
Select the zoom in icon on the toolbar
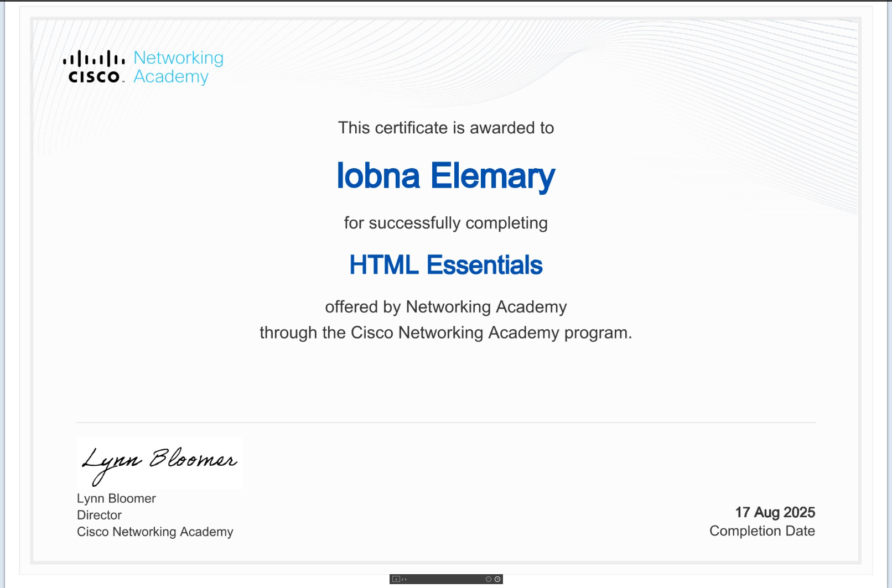[x=497, y=579]
